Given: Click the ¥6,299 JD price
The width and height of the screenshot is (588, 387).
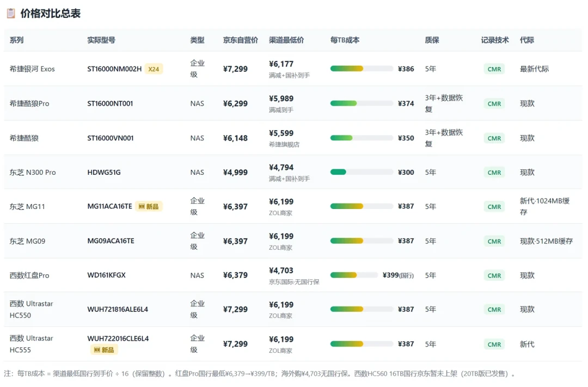Looking at the screenshot, I should click(x=235, y=103).
